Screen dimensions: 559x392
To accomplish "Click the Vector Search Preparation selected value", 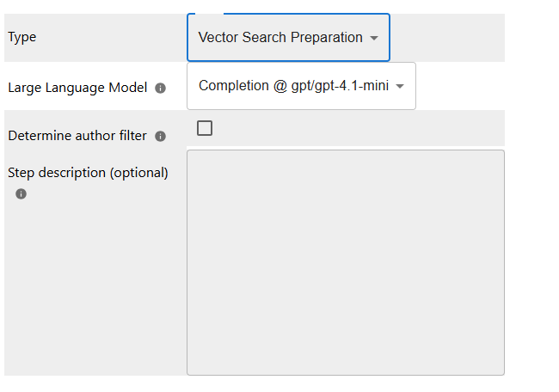I will click(280, 38).
